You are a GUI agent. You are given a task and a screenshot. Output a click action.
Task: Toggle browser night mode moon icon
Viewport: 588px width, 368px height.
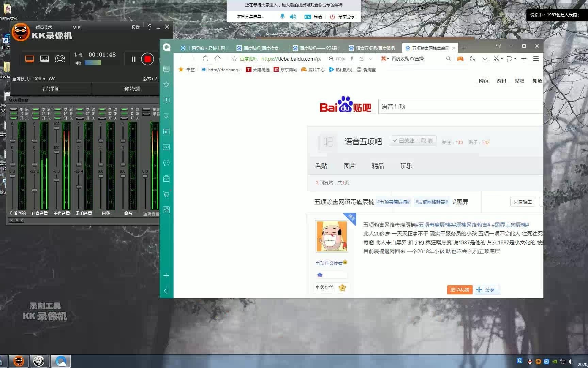coord(472,59)
